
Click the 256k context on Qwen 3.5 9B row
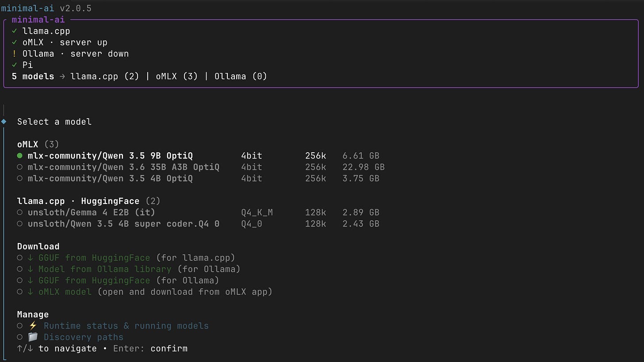[x=316, y=156]
